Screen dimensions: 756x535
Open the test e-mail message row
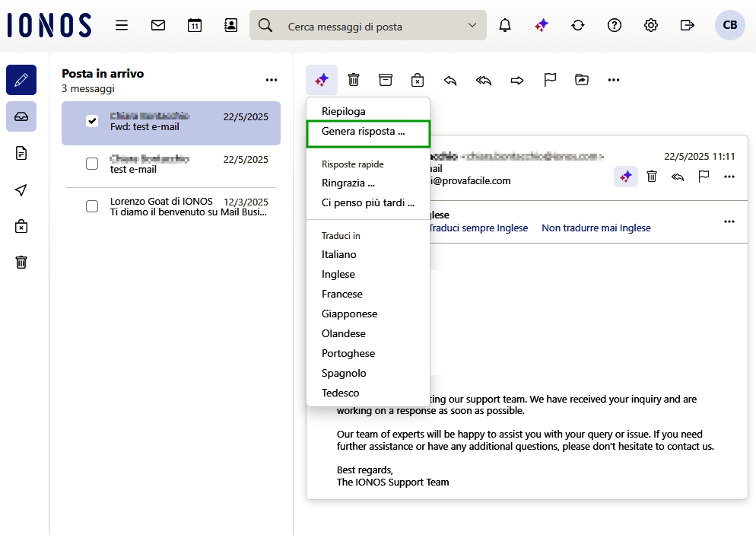click(171, 164)
